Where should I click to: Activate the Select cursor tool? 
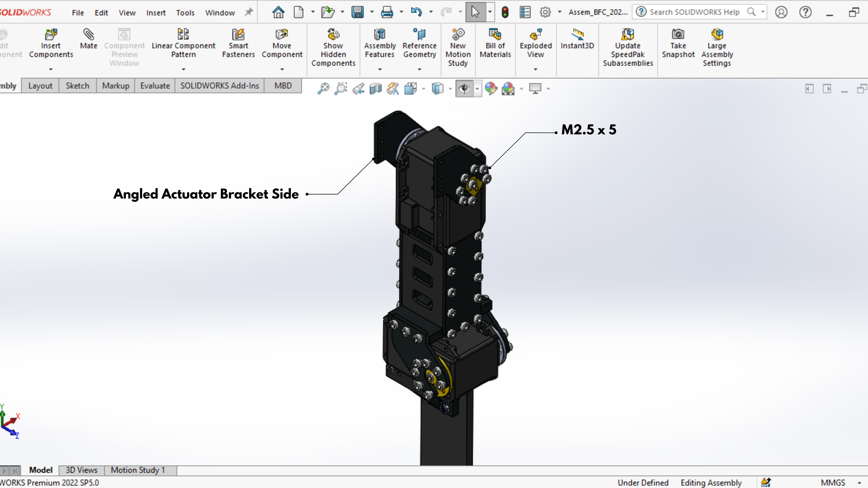pyautogui.click(x=475, y=12)
